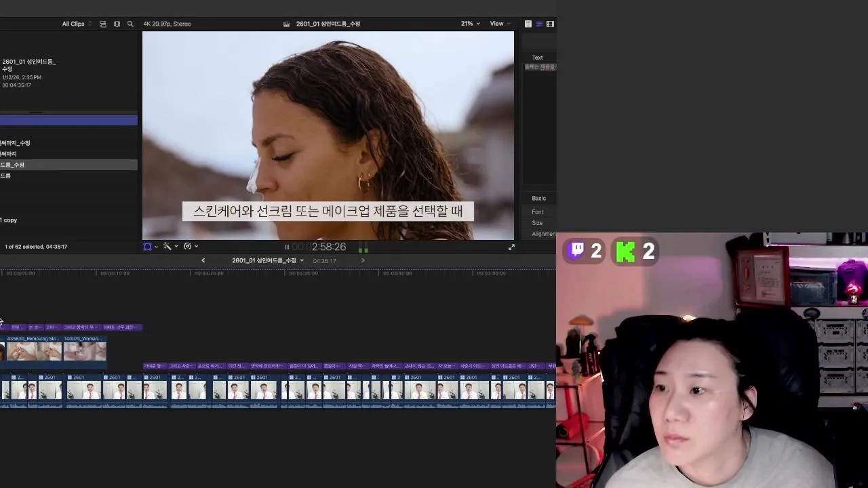Select the '1 copy' sidebar item
Viewport: 868px width, 488px height.
pos(9,220)
